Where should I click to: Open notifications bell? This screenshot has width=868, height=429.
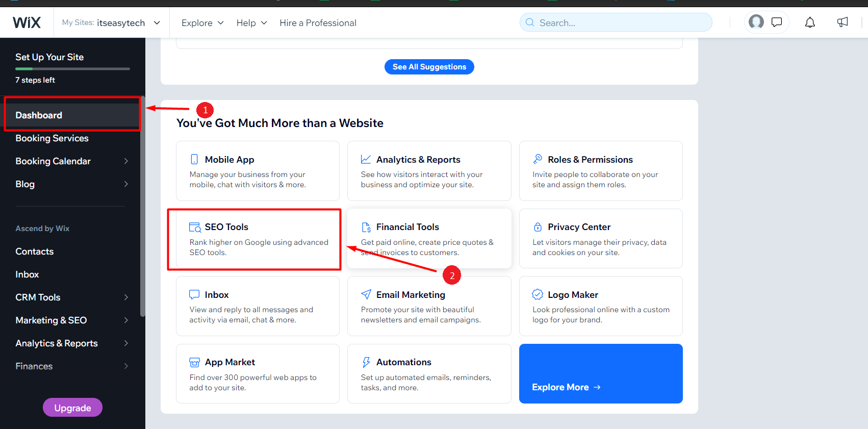[810, 22]
